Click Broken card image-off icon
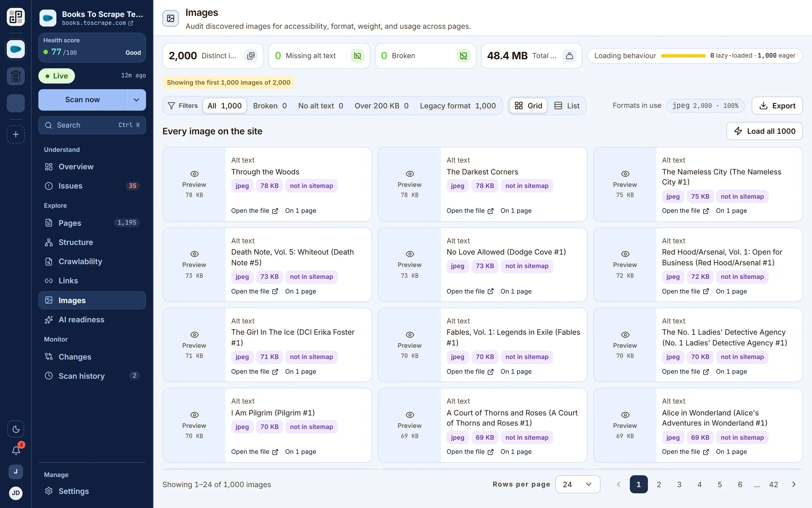The image size is (812, 508). pyautogui.click(x=464, y=56)
